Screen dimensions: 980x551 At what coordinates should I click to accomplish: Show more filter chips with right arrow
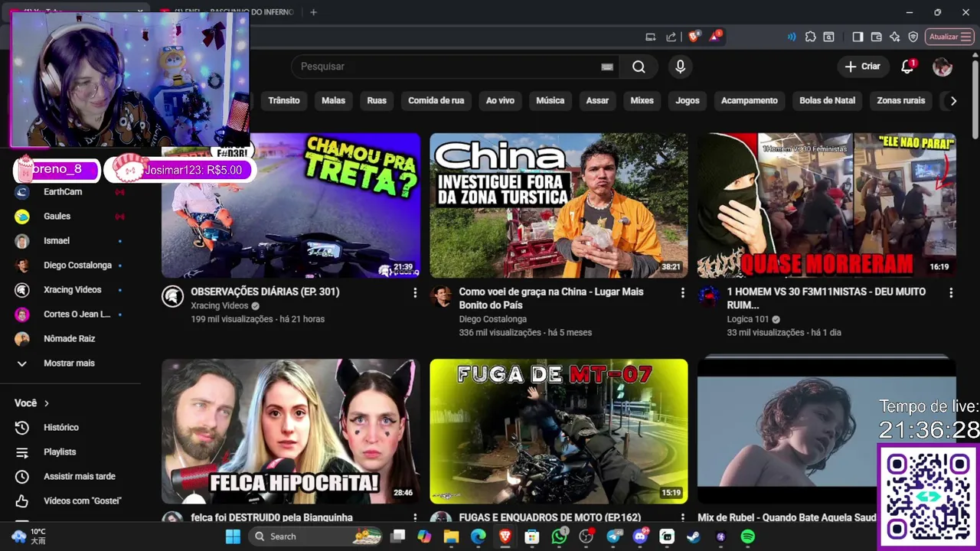(x=953, y=100)
